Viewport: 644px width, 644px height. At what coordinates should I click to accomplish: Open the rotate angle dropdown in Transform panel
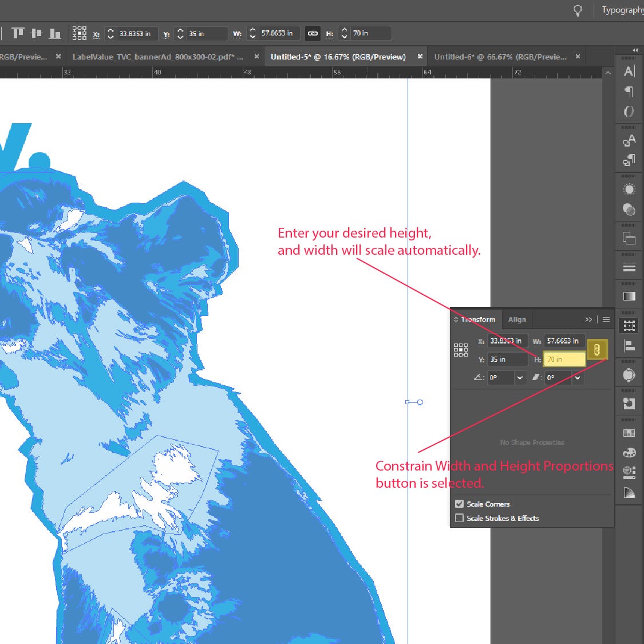520,378
